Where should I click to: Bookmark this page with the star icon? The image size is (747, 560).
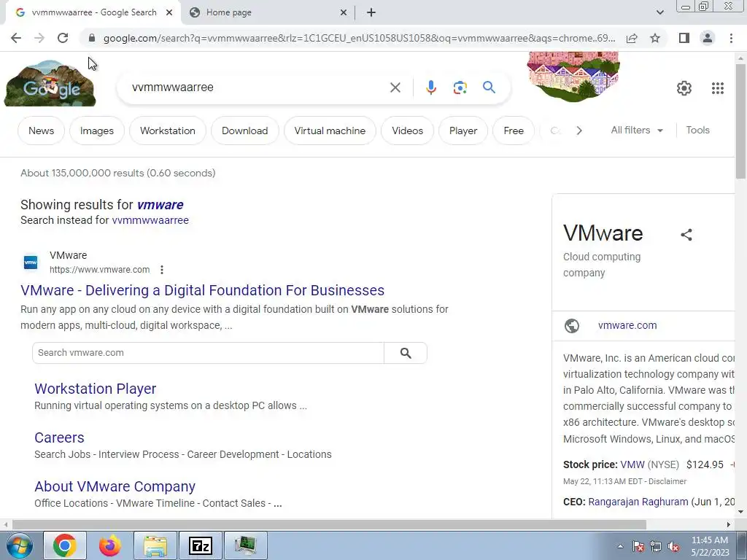(655, 38)
